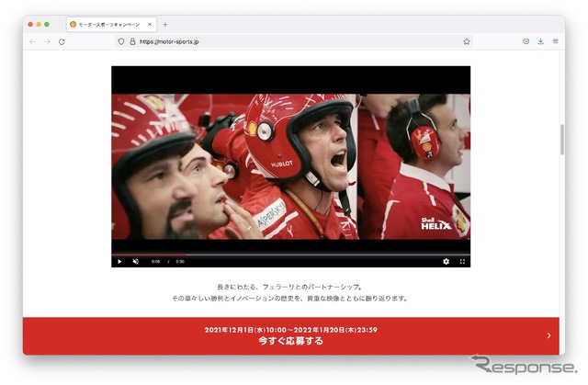
Task: Click the 今すぐ応募する red banner button
Action: (290, 336)
